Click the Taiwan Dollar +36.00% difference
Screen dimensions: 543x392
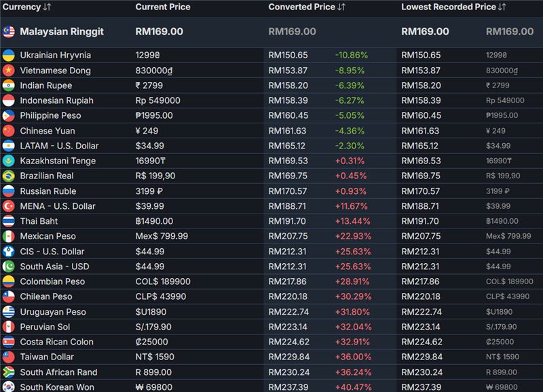(353, 357)
